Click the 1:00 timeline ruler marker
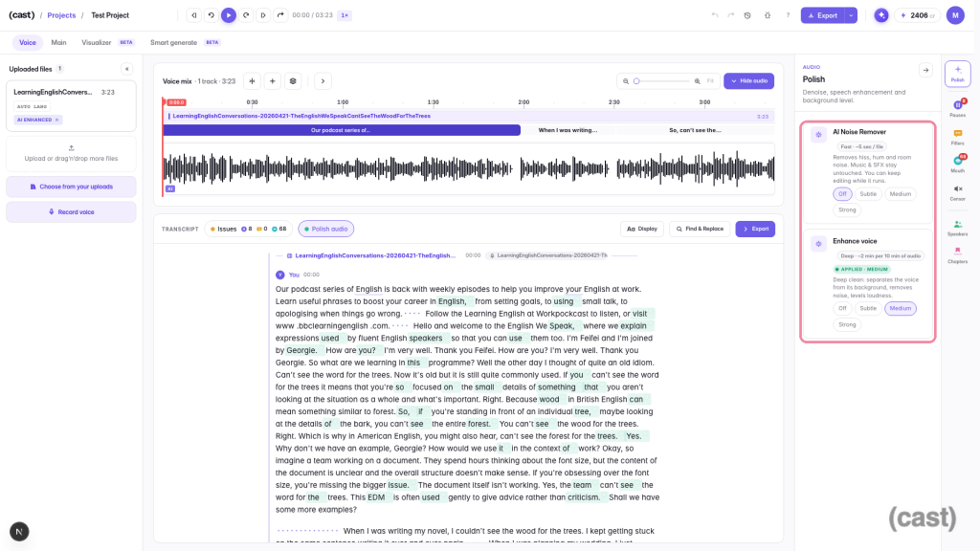The image size is (980, 551). pos(343,101)
